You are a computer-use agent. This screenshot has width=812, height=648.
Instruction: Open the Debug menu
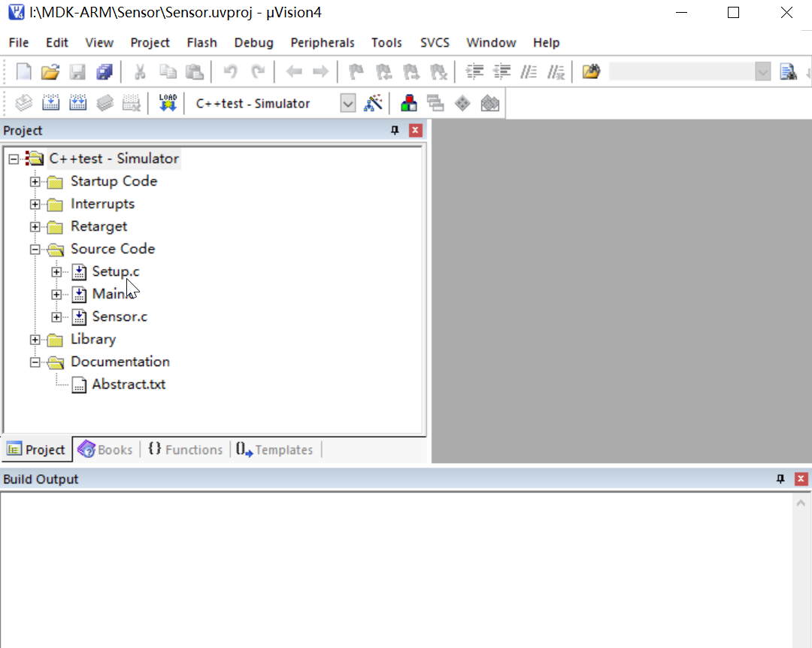coord(254,43)
